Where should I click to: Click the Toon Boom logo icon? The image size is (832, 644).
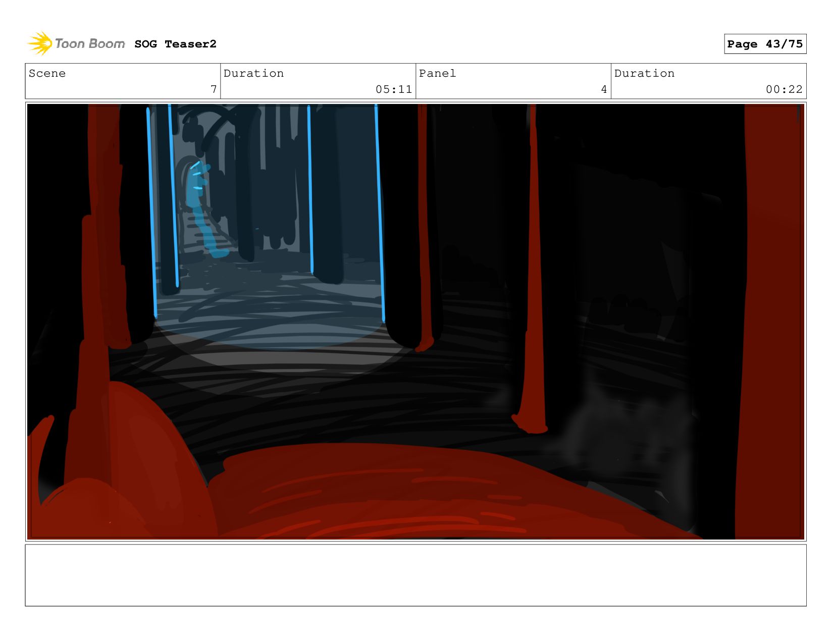tap(40, 43)
